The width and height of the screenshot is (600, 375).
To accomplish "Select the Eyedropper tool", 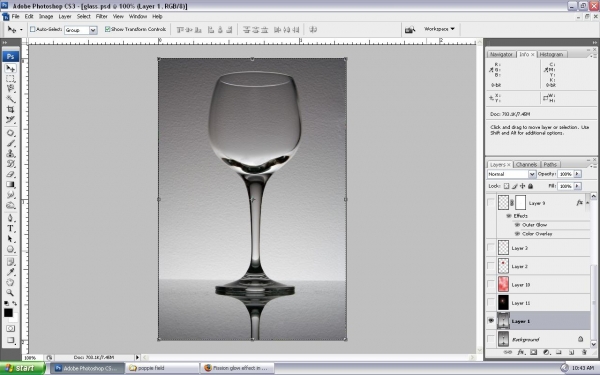I will [10, 272].
